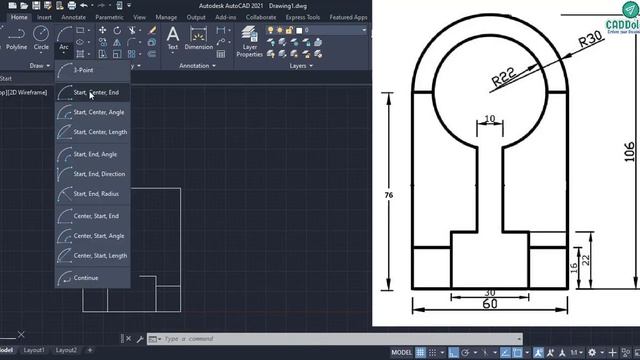640x360 pixels.
Task: Open the Annotate ribbon tab
Action: pyautogui.click(x=73, y=17)
